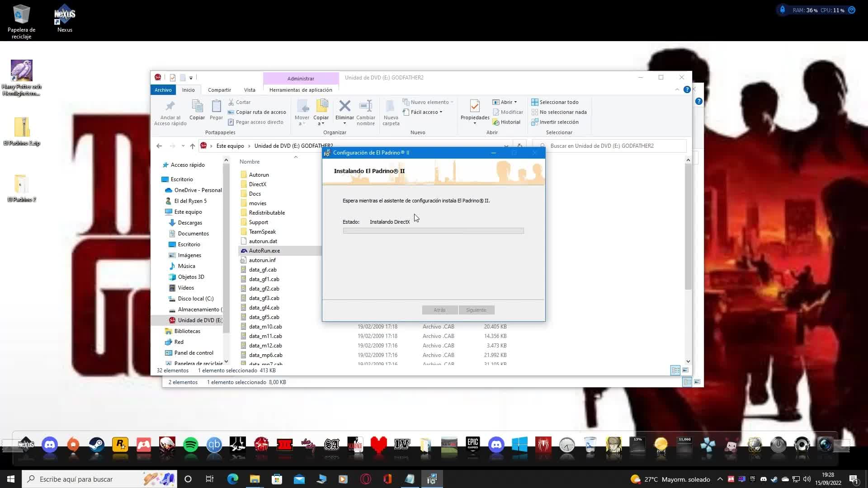Viewport: 868px width, 488px height.
Task: Click Nueva carpeta in the ribbon
Action: [x=391, y=112]
